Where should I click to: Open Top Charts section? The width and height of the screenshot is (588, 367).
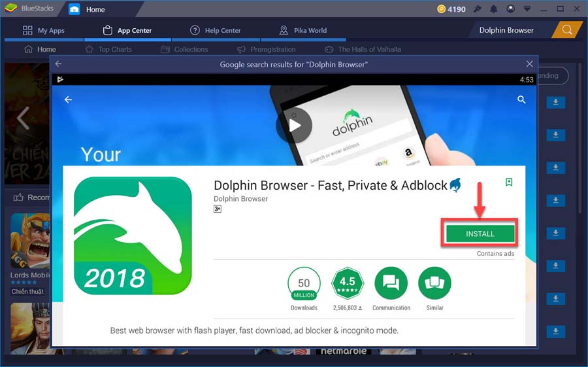click(108, 49)
